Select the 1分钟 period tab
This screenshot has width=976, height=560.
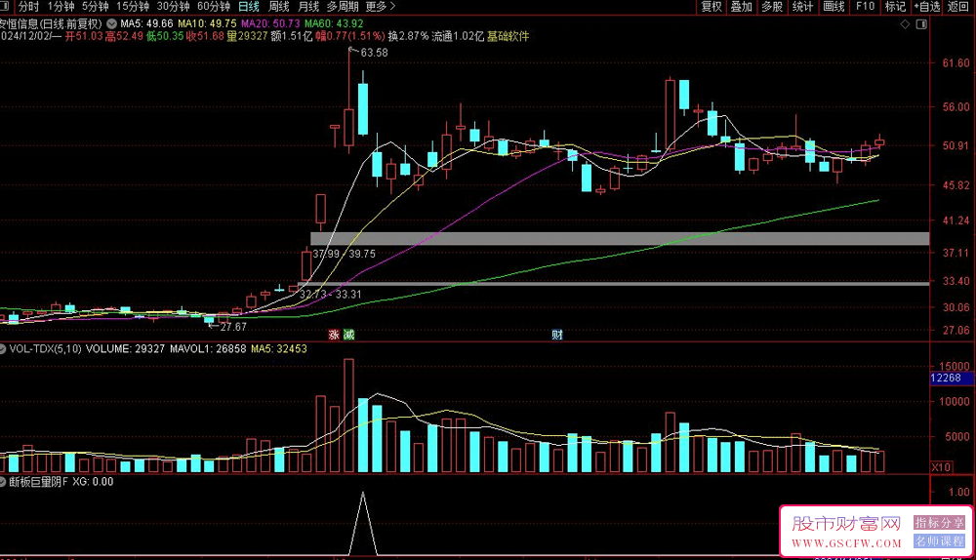pos(61,6)
